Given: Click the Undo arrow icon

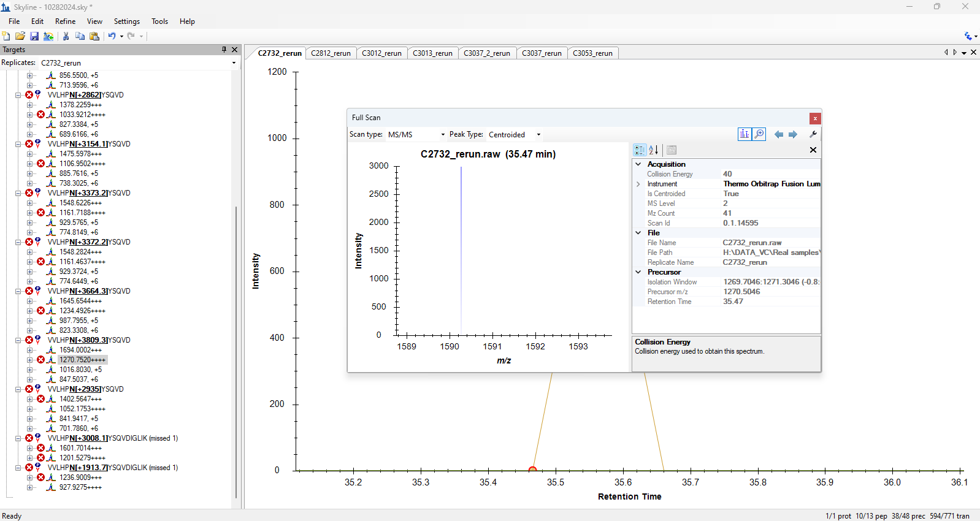Looking at the screenshot, I should click(112, 36).
